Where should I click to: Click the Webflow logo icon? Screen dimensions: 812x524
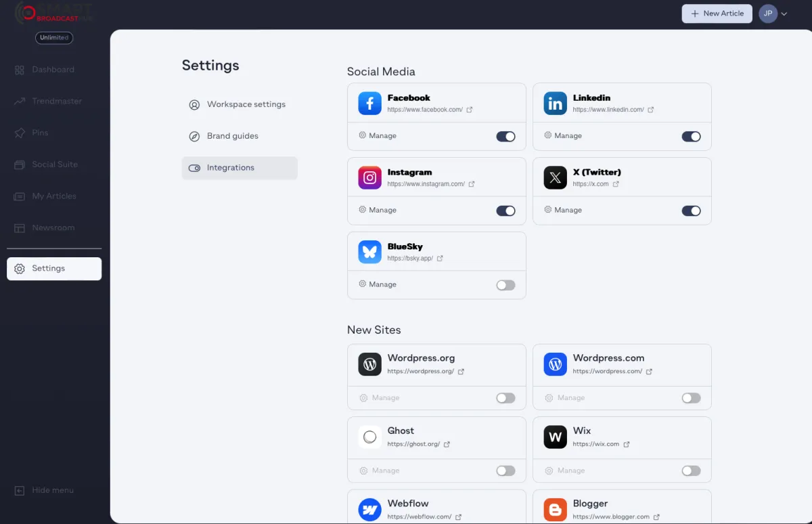(369, 509)
